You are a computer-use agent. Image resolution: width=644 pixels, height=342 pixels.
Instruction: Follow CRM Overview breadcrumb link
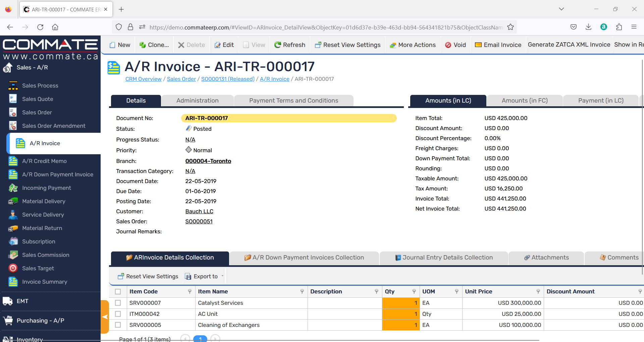pyautogui.click(x=143, y=79)
